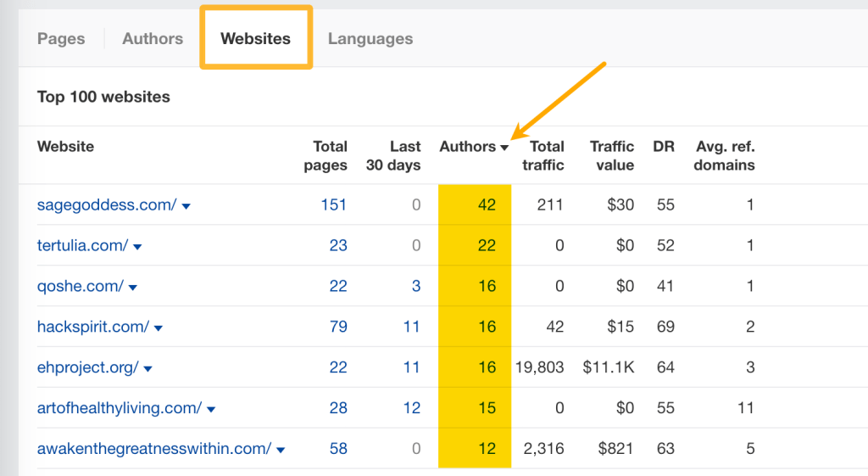Expand dropdown arrow next to tertulia.com/
Image resolution: width=868 pixels, height=476 pixels.
[x=137, y=247]
